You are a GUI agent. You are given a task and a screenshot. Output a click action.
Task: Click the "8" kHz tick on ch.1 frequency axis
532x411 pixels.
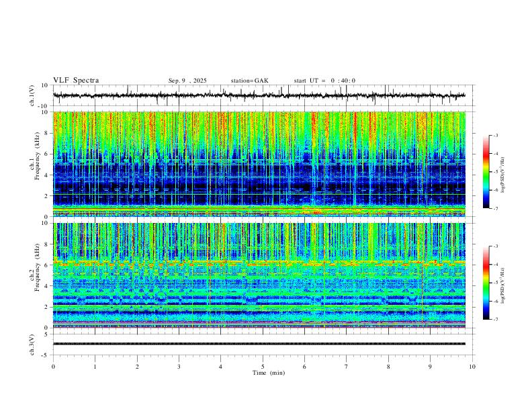click(x=46, y=133)
